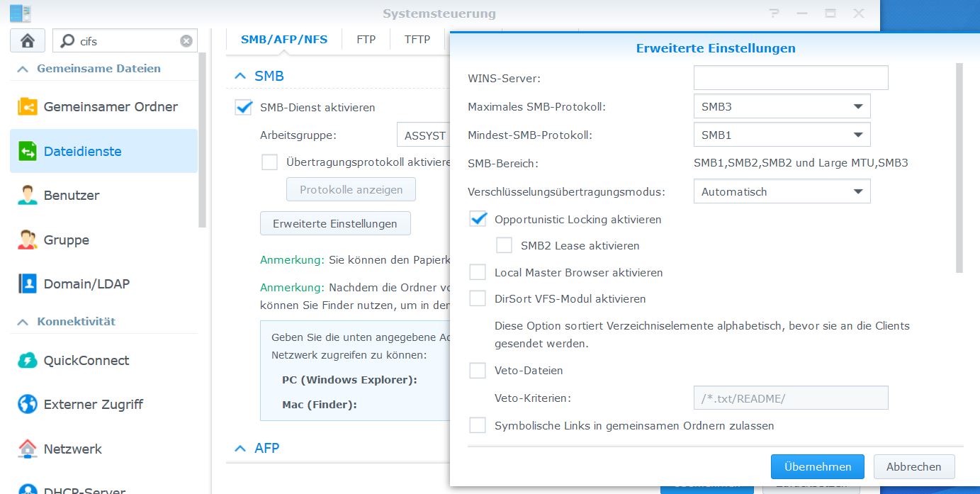Screen dimensions: 980x494
Task: Go to Systemsteuerung home icon
Action: [x=28, y=41]
